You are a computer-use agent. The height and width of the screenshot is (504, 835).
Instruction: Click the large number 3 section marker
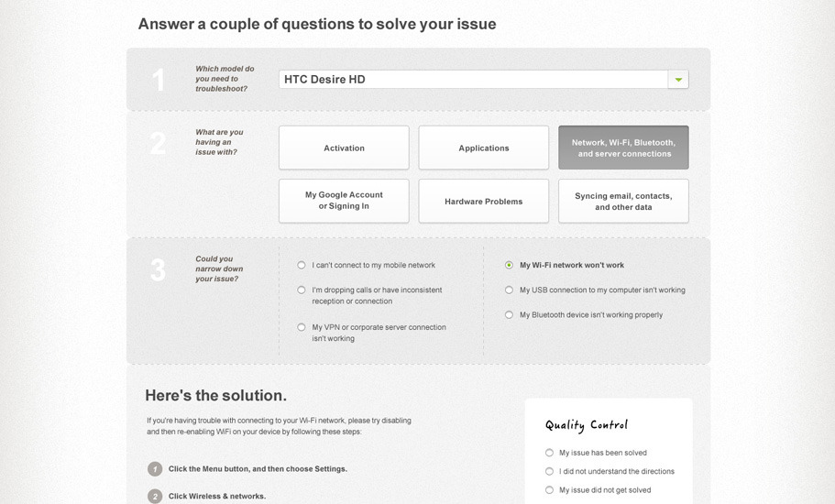point(158,269)
